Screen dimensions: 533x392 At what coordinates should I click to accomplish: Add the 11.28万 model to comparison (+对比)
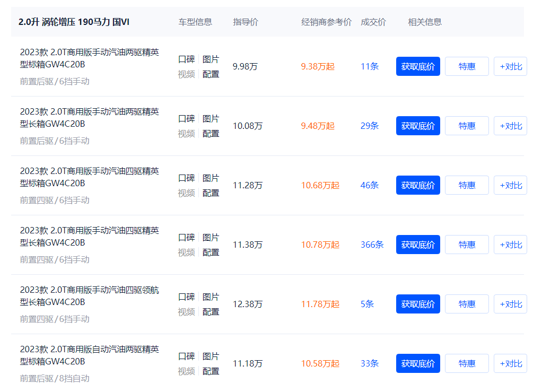[x=510, y=185]
